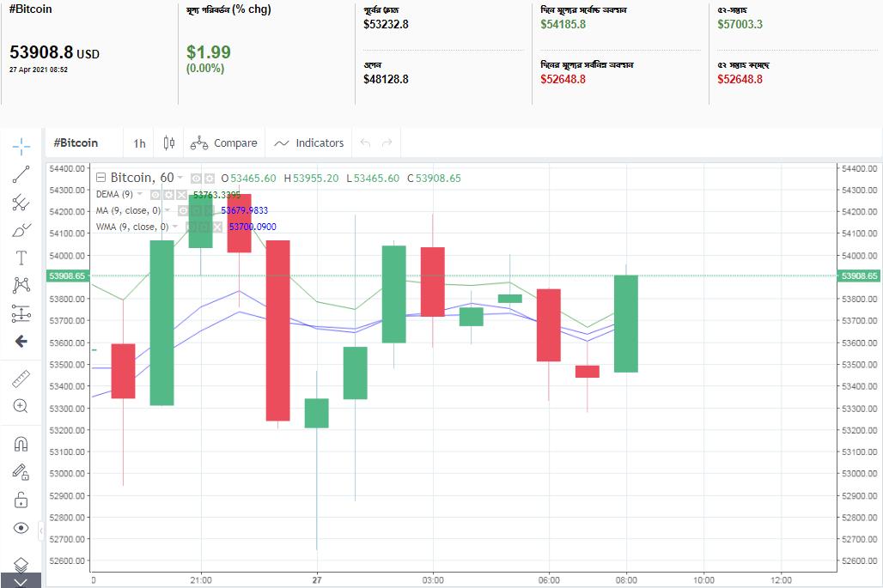Open DEMA (9) settings gear
883x588 pixels.
coord(168,195)
